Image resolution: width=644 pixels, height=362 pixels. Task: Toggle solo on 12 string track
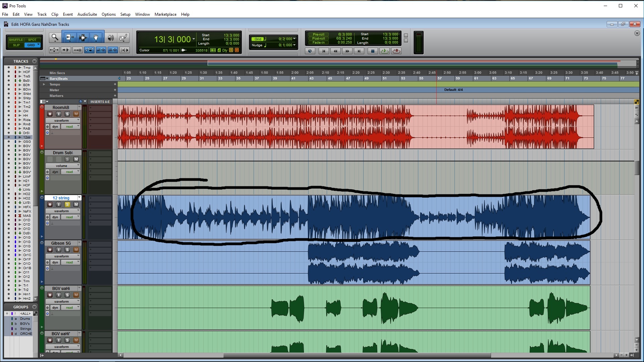point(67,204)
